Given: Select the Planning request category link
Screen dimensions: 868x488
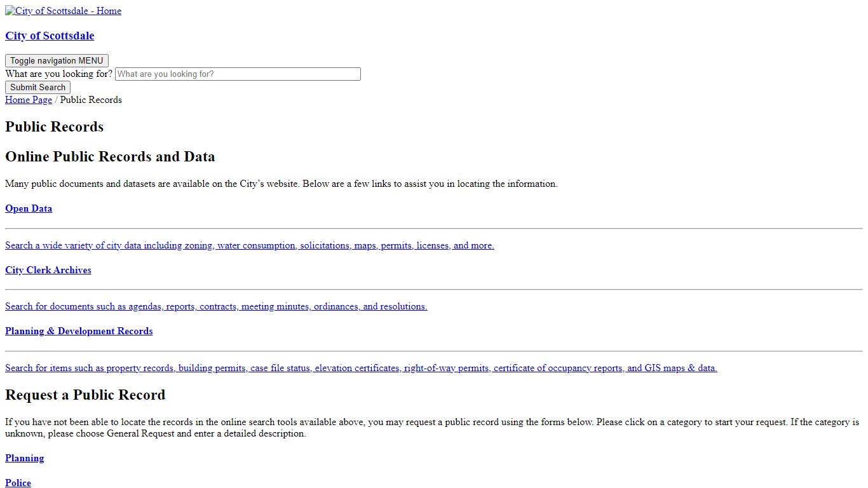Looking at the screenshot, I should [25, 458].
